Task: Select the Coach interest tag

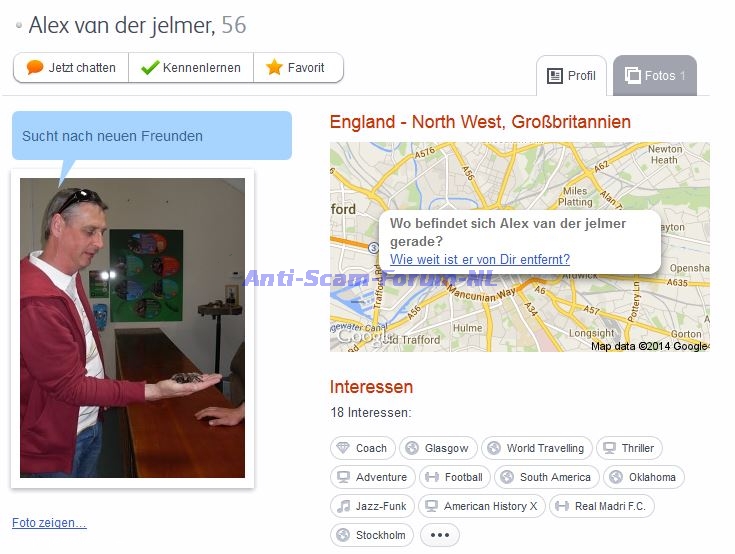Action: (x=361, y=448)
